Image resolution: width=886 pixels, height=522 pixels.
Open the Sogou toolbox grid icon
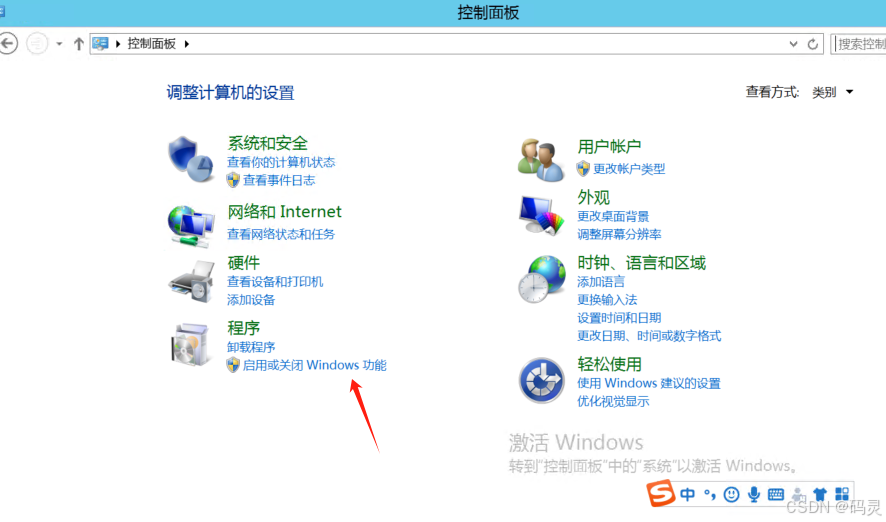pos(842,494)
